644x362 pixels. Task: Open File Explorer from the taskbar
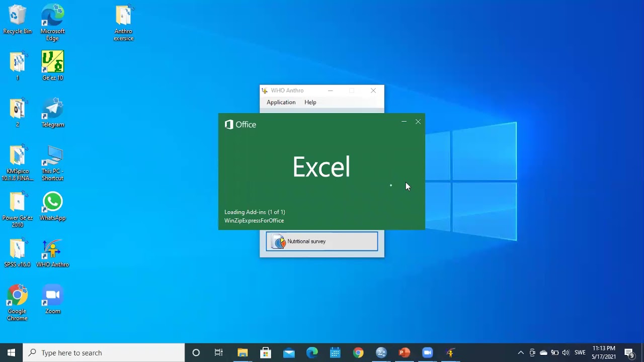point(243,352)
